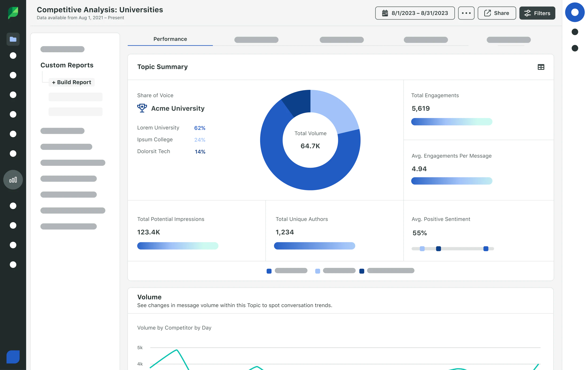Select the analytics bar chart sidebar icon
Viewport: 588px width, 370px height.
coord(13,180)
